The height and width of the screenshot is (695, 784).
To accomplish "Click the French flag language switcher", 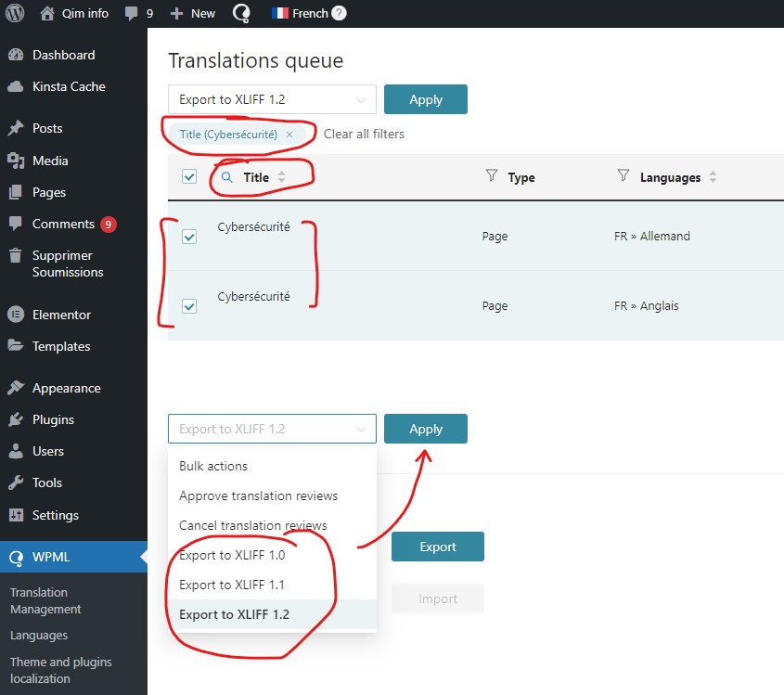I will [279, 13].
